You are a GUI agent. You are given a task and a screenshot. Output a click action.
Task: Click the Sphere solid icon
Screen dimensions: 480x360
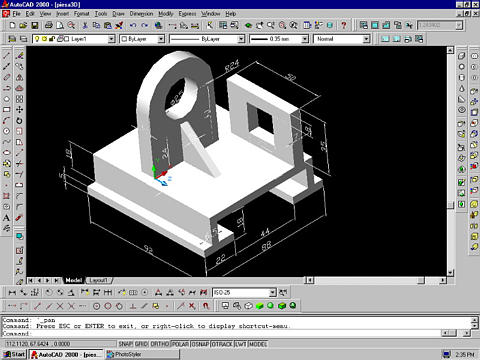[461, 67]
